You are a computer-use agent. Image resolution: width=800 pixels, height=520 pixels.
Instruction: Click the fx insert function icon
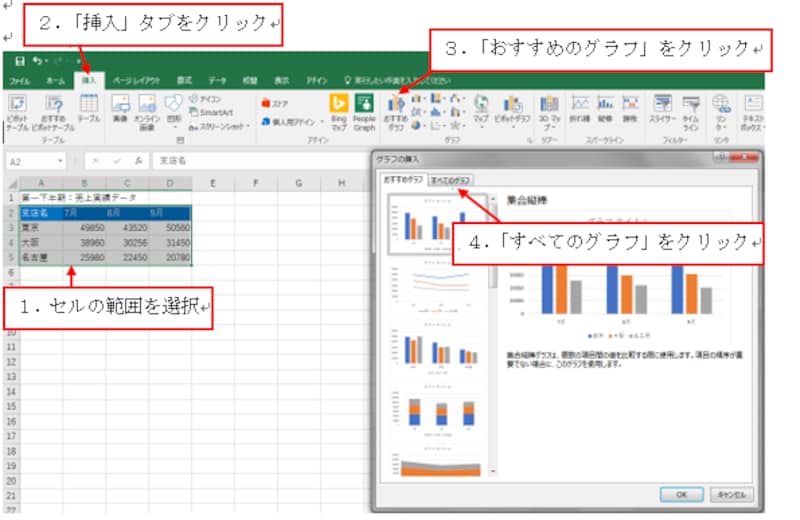coord(138,161)
